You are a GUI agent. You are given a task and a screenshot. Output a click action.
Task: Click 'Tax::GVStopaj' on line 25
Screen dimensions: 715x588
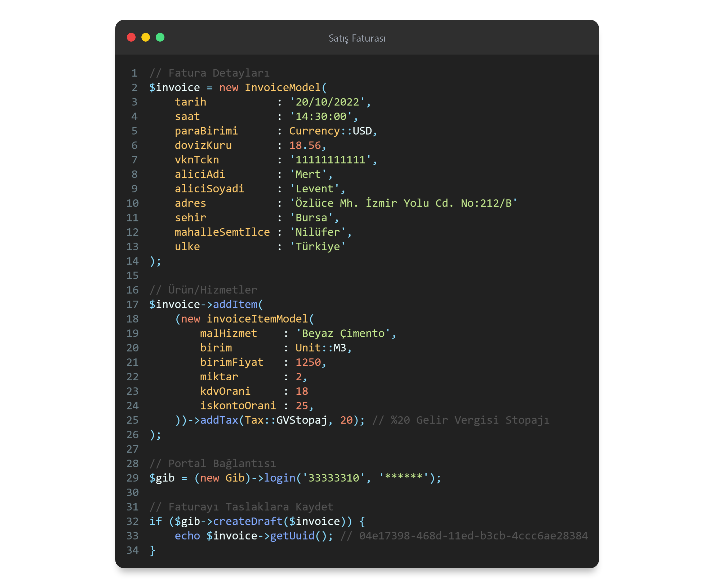coord(286,420)
